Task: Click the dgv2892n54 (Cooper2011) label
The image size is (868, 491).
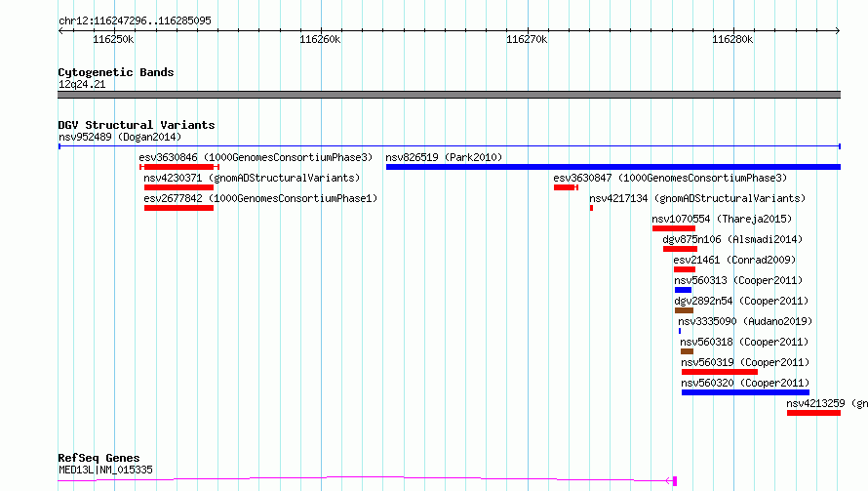Action: pyautogui.click(x=742, y=301)
